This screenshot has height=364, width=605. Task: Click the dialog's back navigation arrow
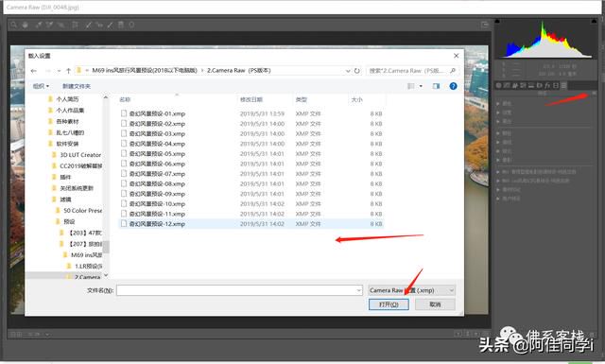pos(34,71)
